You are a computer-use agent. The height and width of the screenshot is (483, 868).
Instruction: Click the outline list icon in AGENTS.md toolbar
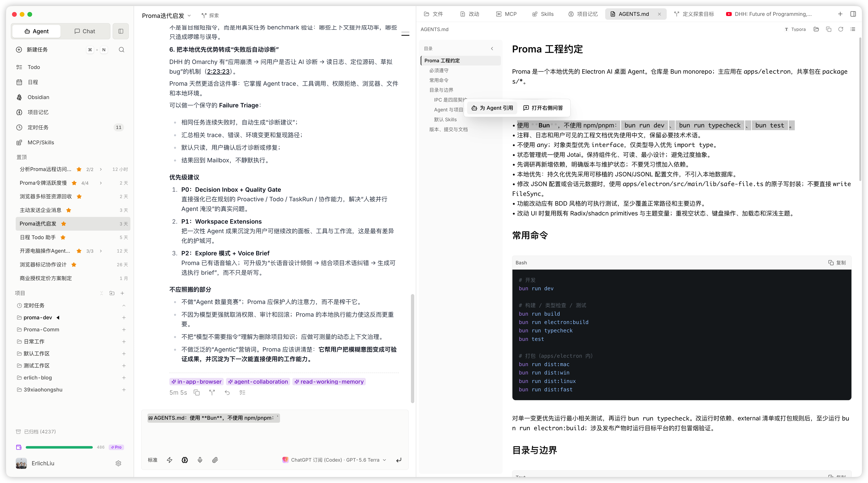pos(853,29)
